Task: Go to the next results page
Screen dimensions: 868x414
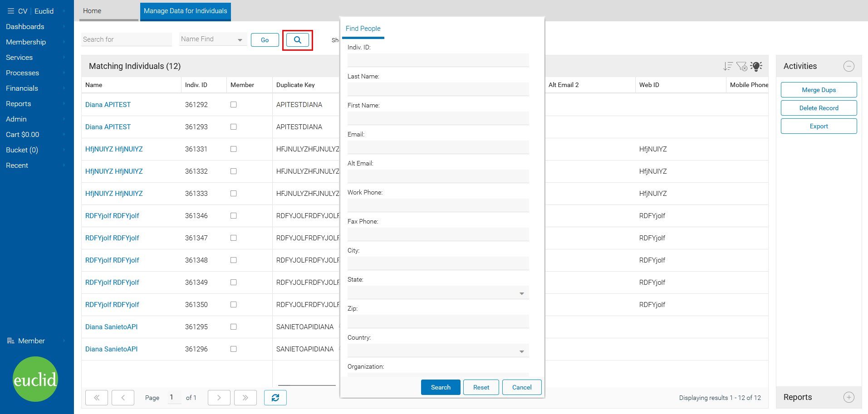Action: tap(219, 398)
